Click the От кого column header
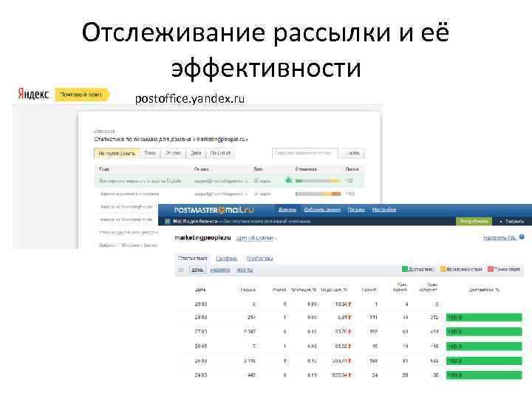Viewport: 532px width, 399px height. 201,169
